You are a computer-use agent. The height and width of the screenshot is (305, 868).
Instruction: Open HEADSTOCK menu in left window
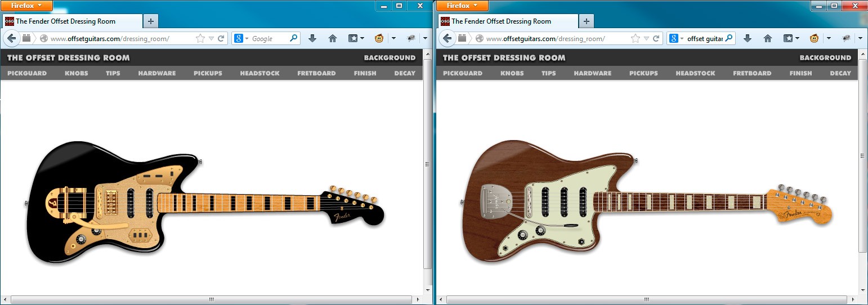click(259, 73)
